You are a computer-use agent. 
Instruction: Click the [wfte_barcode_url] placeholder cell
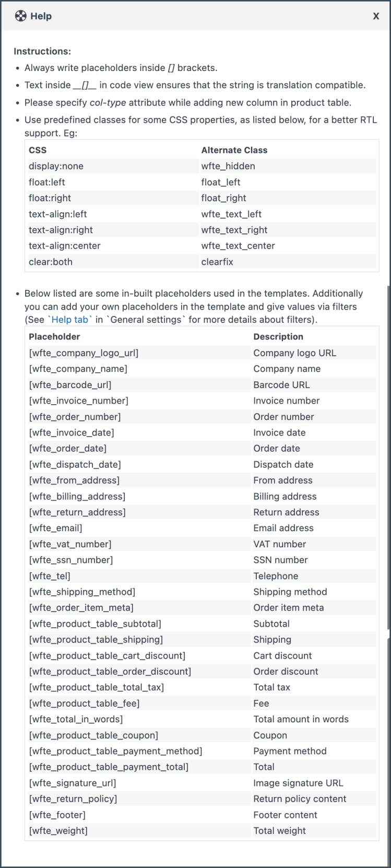pos(70,385)
